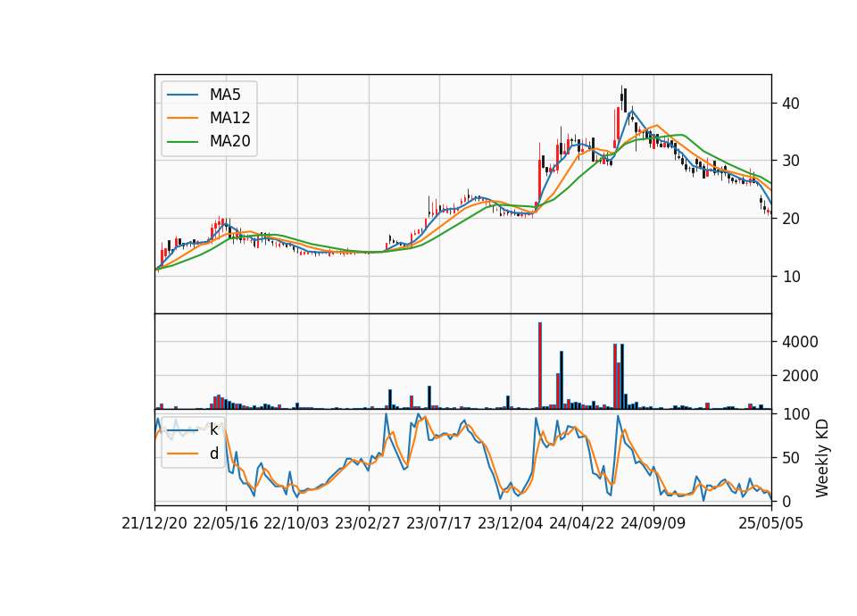Image resolution: width=857 pixels, height=616 pixels.
Task: Click the KD axis value 50
Action: point(791,458)
